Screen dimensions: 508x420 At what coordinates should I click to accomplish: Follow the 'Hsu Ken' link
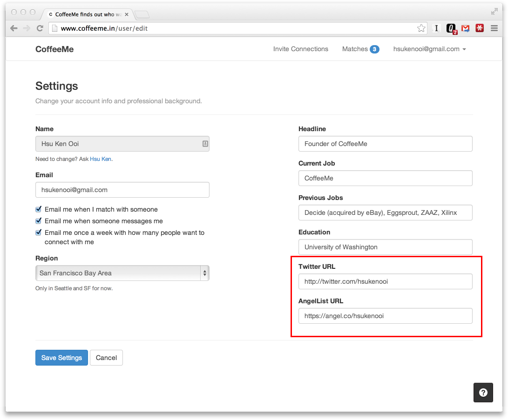pos(101,159)
